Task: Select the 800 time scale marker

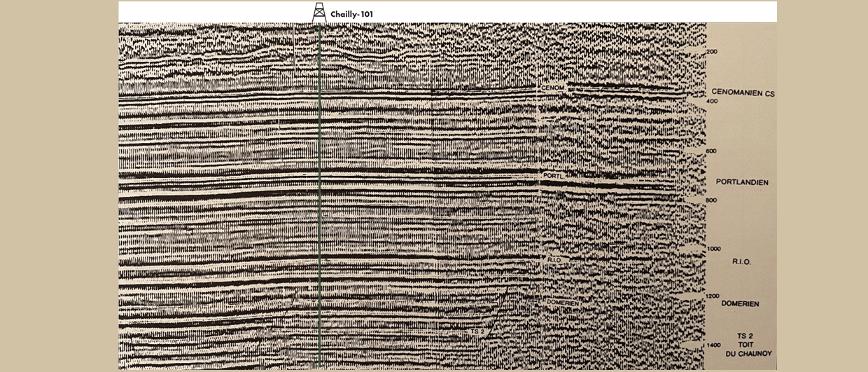Action: pyautogui.click(x=712, y=200)
